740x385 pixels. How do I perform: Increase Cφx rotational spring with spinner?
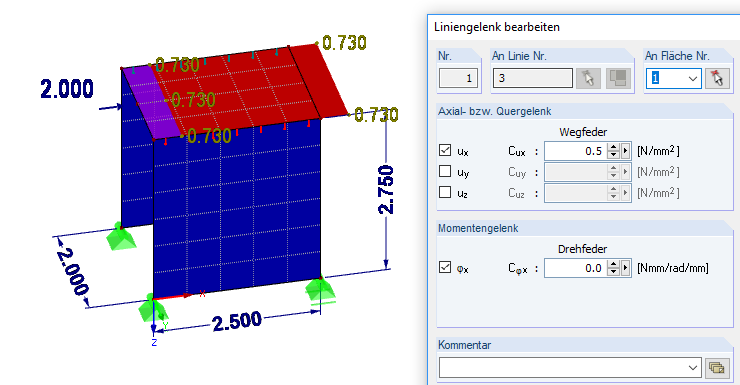click(614, 264)
